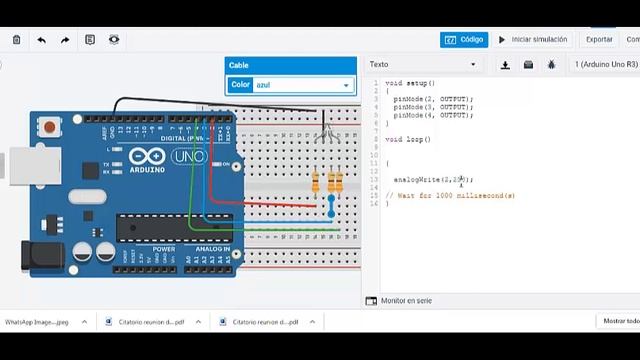
Task: Open the cable Color dropdown showing azul
Action: point(304,85)
